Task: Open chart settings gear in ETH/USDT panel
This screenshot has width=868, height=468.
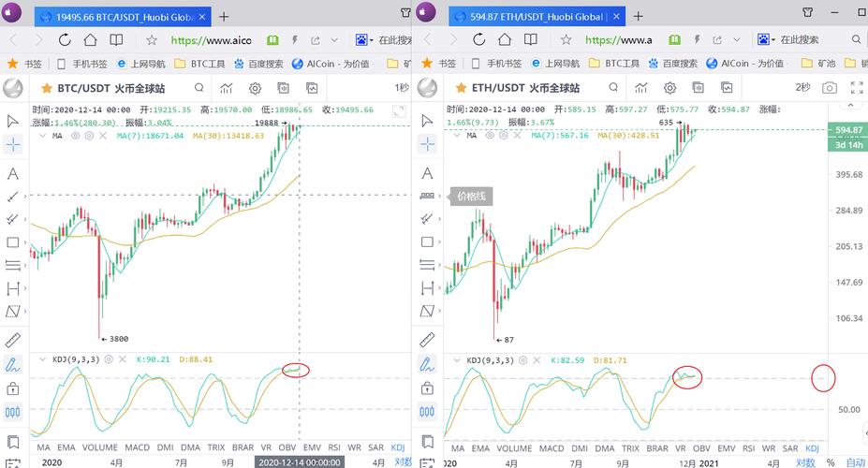Action: coord(670,87)
